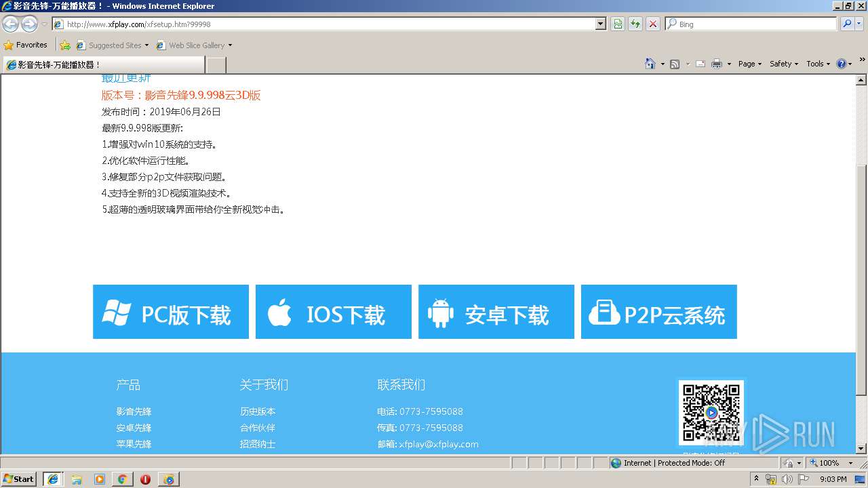Click the IOS下载 download button
Screen dimensions: 868x488
coord(334,312)
